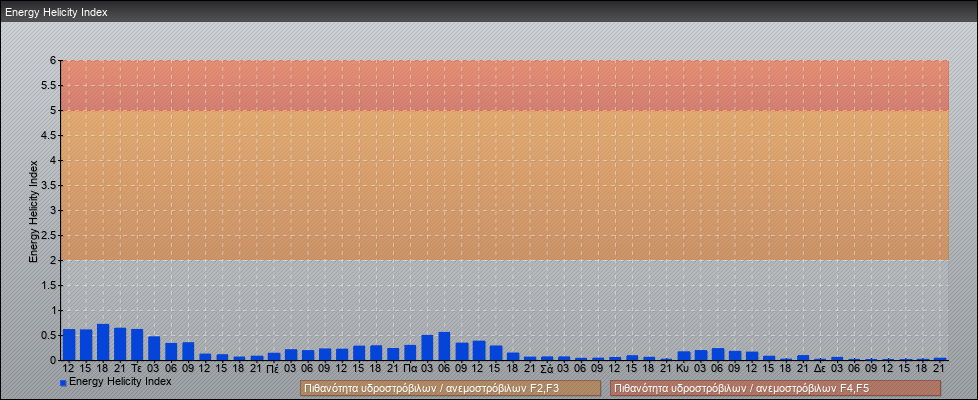This screenshot has width=978, height=400.
Task: Click the vertical y-axis title text
Action: click(x=33, y=210)
